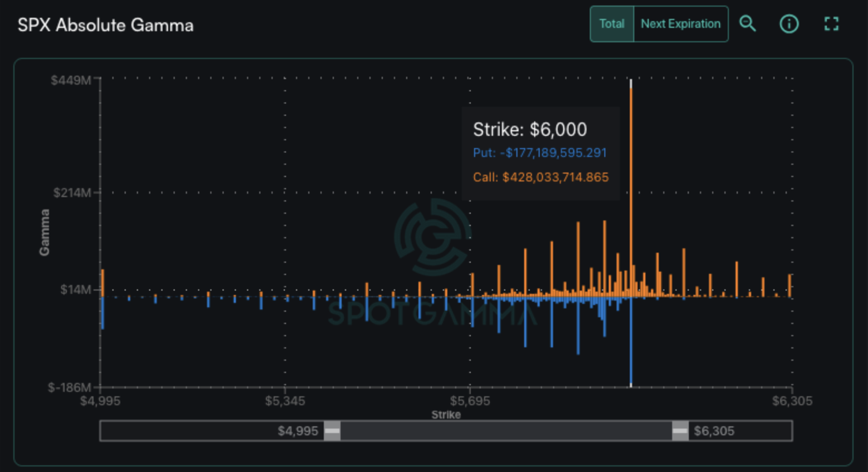Click the $449M y-axis label
The width and height of the screenshot is (868, 472).
coord(71,80)
